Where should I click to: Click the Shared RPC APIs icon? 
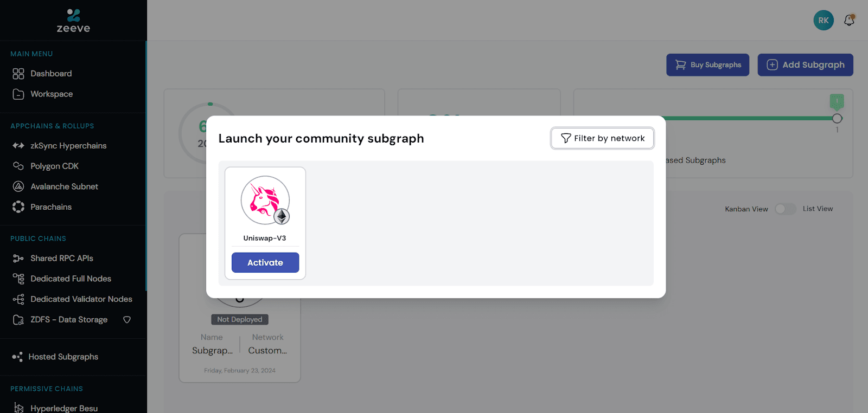pos(18,259)
